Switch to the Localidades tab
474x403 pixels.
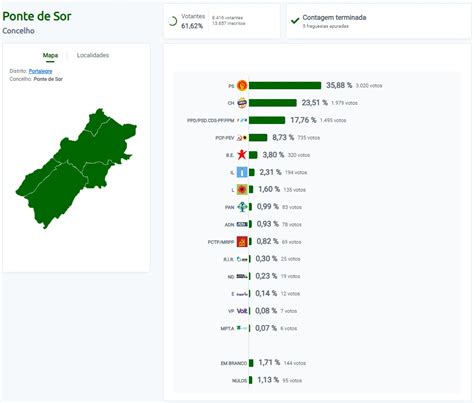[x=93, y=55]
